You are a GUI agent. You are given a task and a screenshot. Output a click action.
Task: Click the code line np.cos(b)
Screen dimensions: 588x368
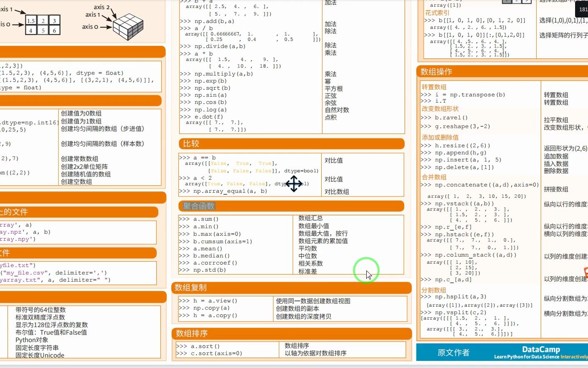pyautogui.click(x=203, y=102)
